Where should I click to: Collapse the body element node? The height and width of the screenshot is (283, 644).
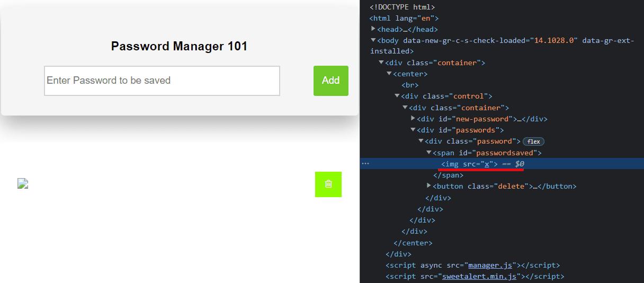(x=373, y=40)
